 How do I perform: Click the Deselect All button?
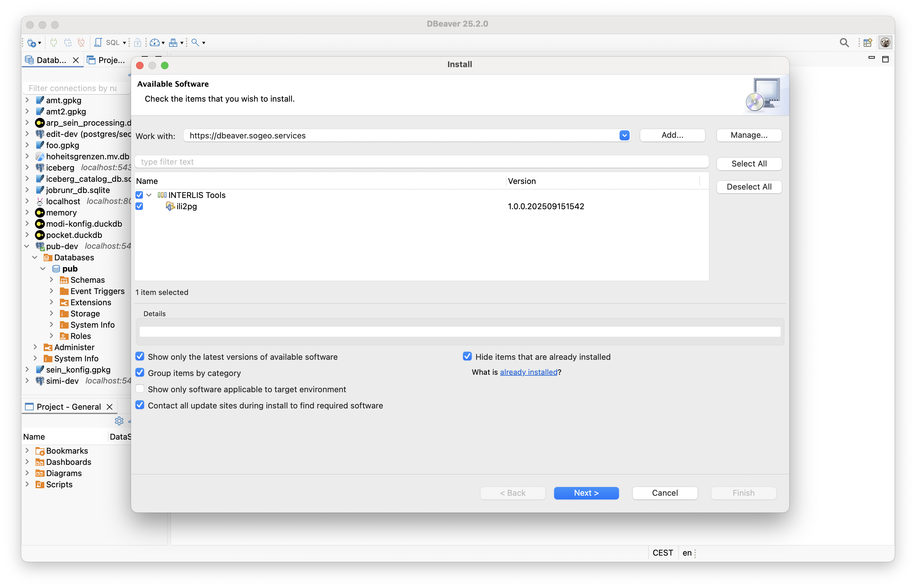coord(749,187)
